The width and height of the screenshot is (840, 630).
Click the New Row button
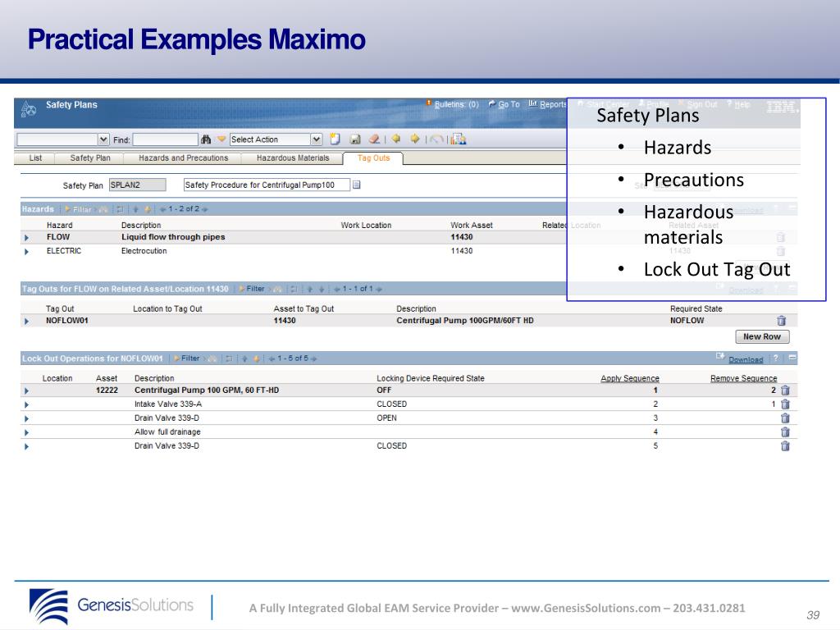tap(762, 336)
